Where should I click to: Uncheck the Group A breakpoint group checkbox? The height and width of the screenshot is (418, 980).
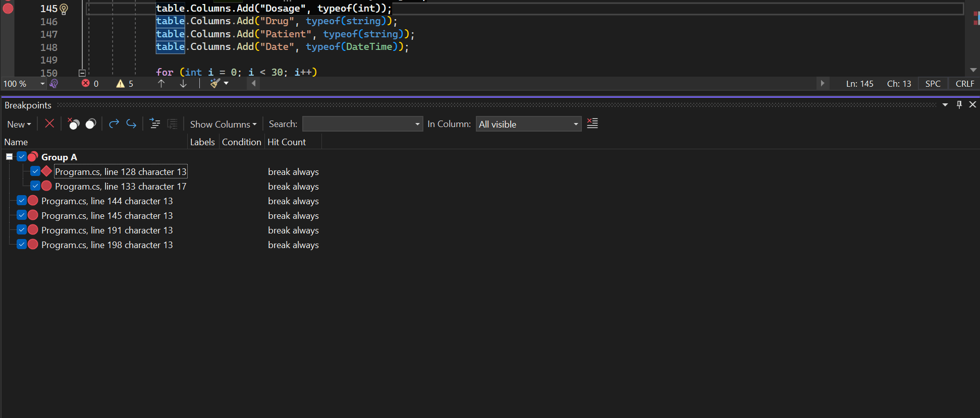tap(22, 157)
